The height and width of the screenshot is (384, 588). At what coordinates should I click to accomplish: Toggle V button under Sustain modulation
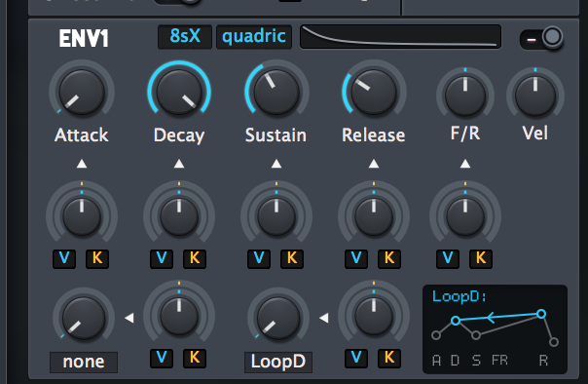coord(259,258)
